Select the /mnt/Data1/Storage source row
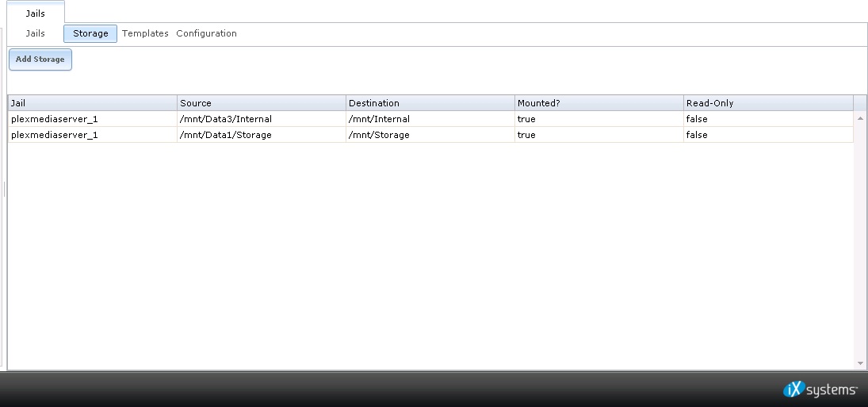Screen dimensions: 868x407 tap(430, 135)
